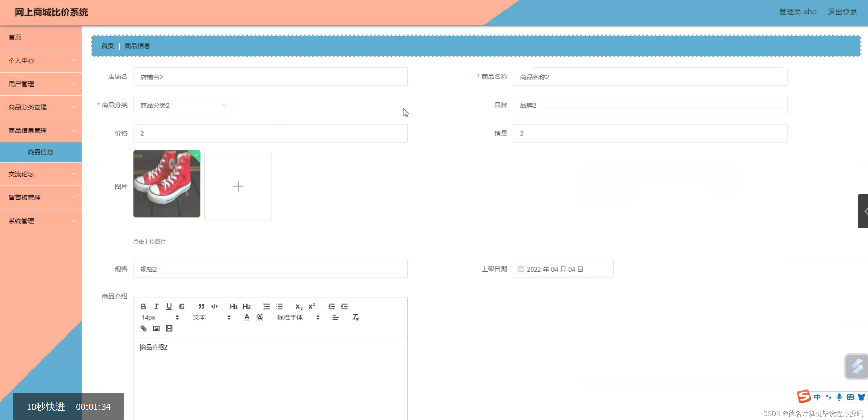Click the plus box to upload an image
868x420 pixels.
(x=238, y=186)
